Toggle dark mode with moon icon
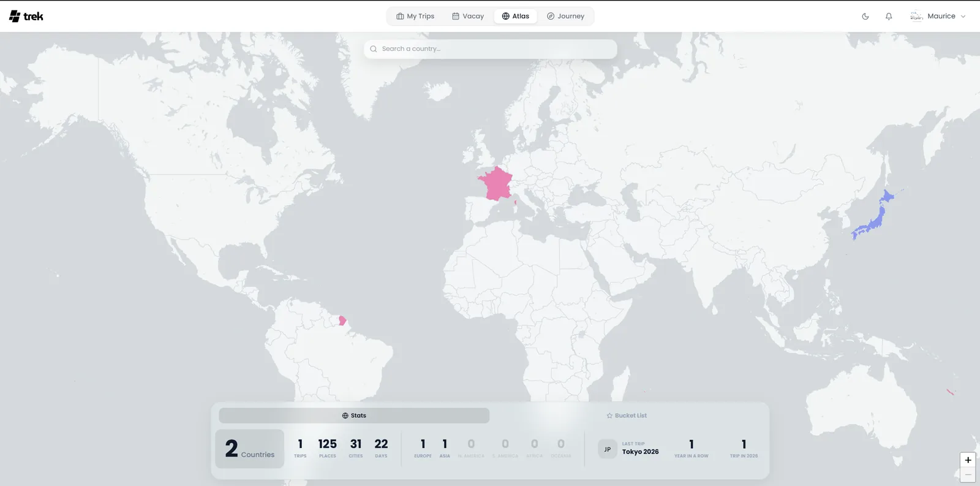980x486 pixels. coord(865,17)
